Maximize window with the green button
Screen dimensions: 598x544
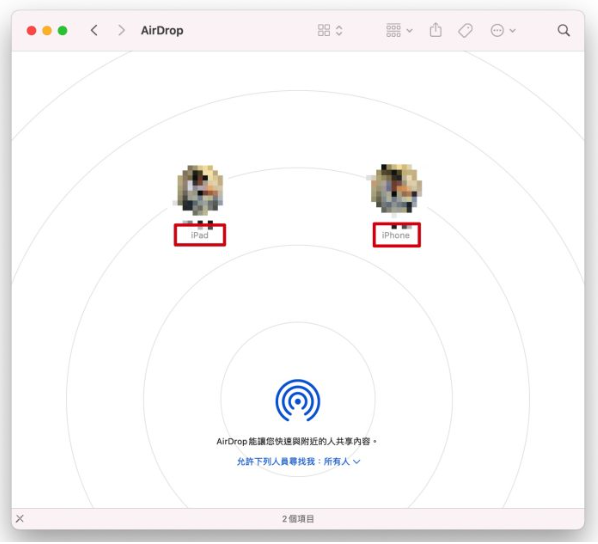coord(63,31)
